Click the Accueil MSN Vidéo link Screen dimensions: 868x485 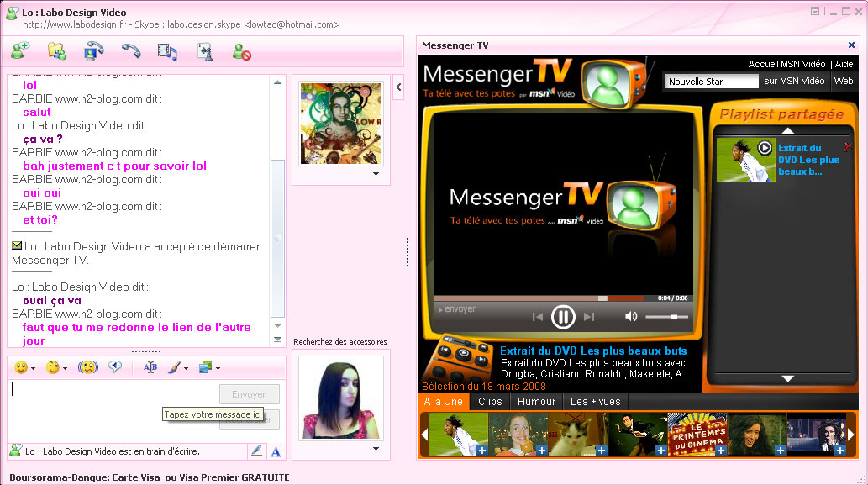786,65
